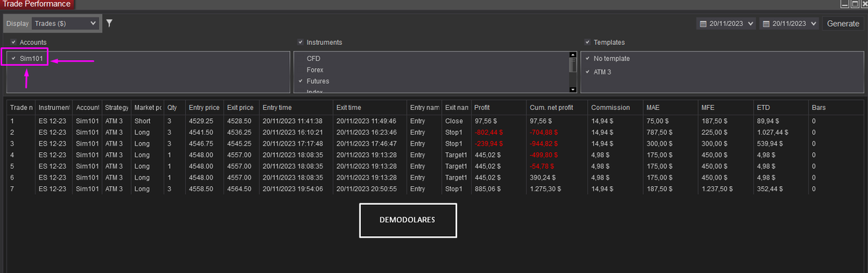Sort by the ETD column header
Image resolution: width=868 pixels, height=273 pixels.
pyautogui.click(x=781, y=107)
